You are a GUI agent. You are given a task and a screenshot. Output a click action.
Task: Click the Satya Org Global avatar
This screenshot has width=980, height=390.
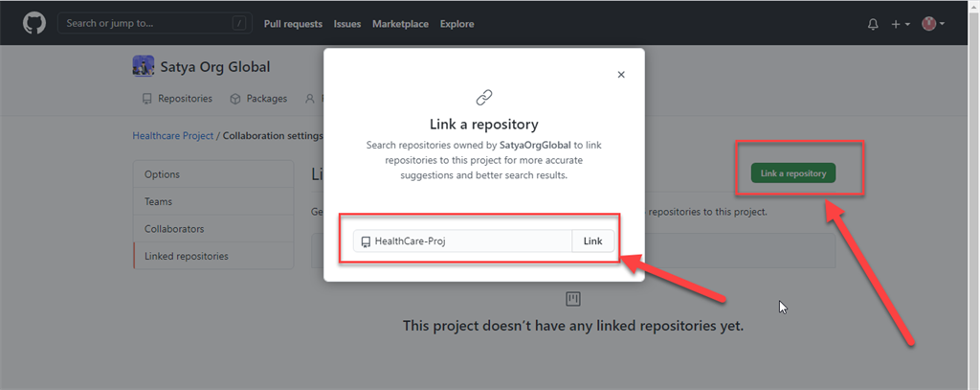coord(144,66)
